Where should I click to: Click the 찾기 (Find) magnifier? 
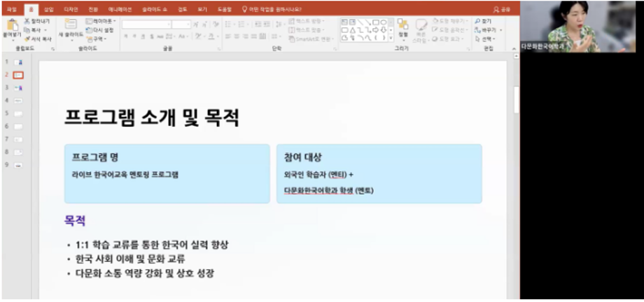477,21
